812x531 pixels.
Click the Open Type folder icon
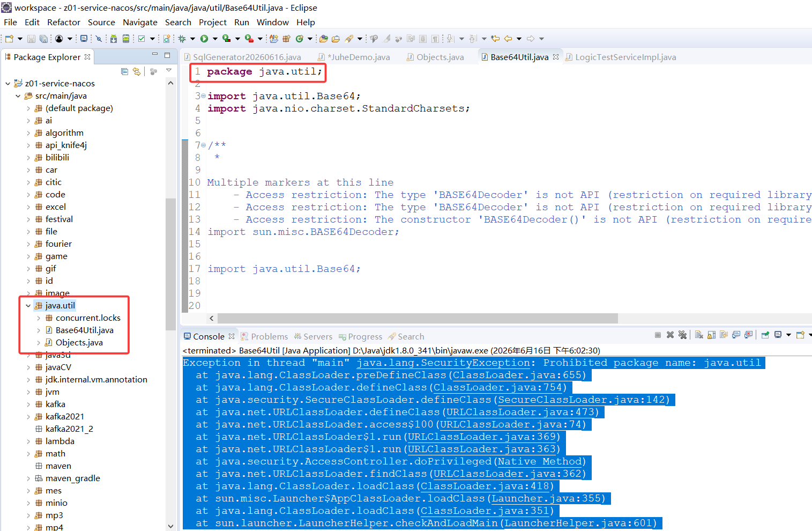click(x=323, y=39)
